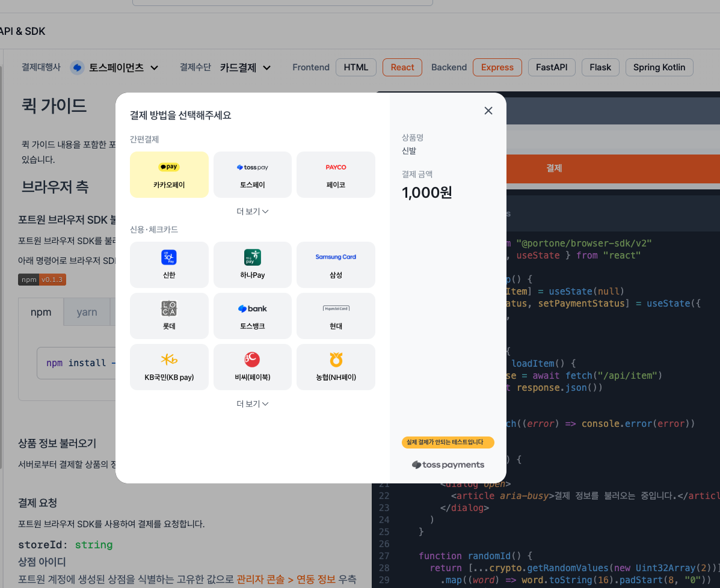The image size is (720, 588).
Task: Select HTML frontend option
Action: click(x=356, y=67)
